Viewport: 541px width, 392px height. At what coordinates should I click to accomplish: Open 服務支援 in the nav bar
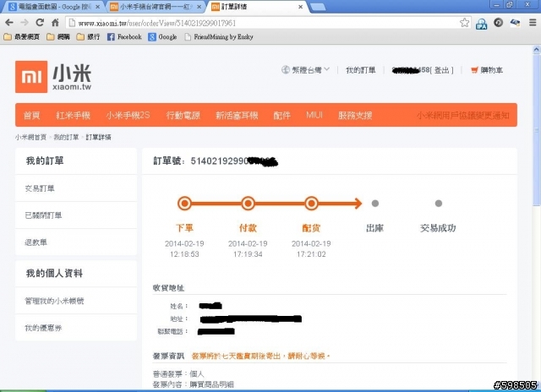pos(355,115)
